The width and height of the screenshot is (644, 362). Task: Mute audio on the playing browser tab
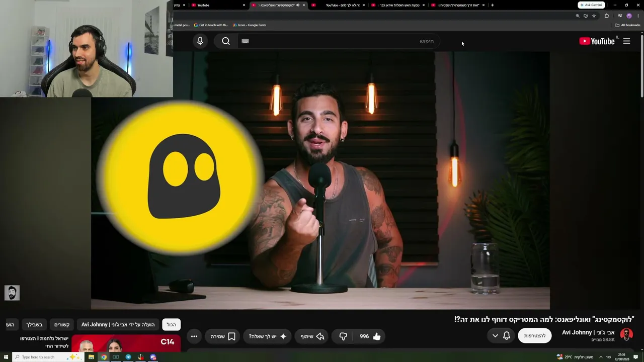[x=298, y=5]
